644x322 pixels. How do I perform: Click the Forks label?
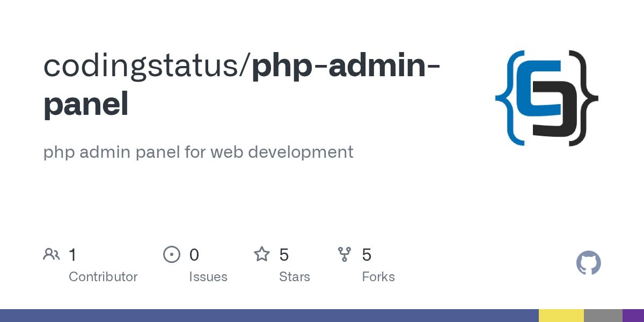pyautogui.click(x=378, y=277)
